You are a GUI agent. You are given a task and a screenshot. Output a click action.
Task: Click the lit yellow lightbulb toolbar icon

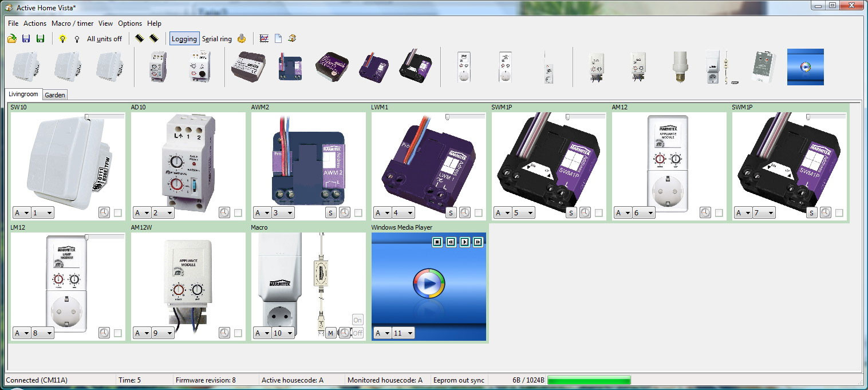tap(62, 39)
